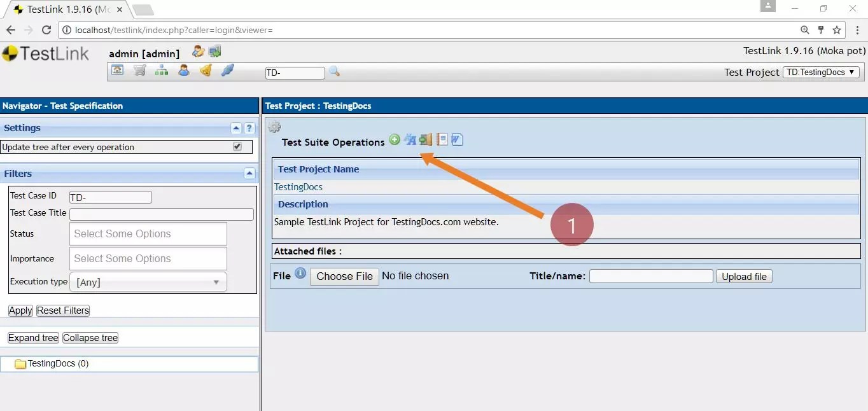Screen dimensions: 868x411
Task: Collapse the Settings panel arrow
Action: [236, 128]
